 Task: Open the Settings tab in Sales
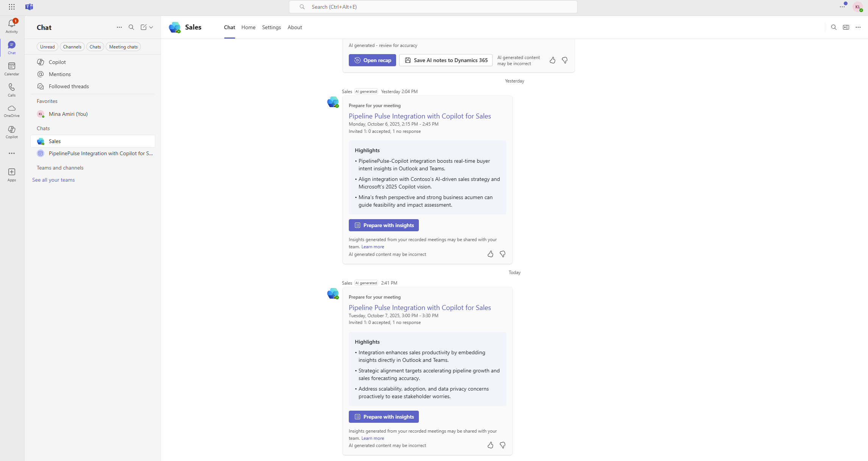271,27
